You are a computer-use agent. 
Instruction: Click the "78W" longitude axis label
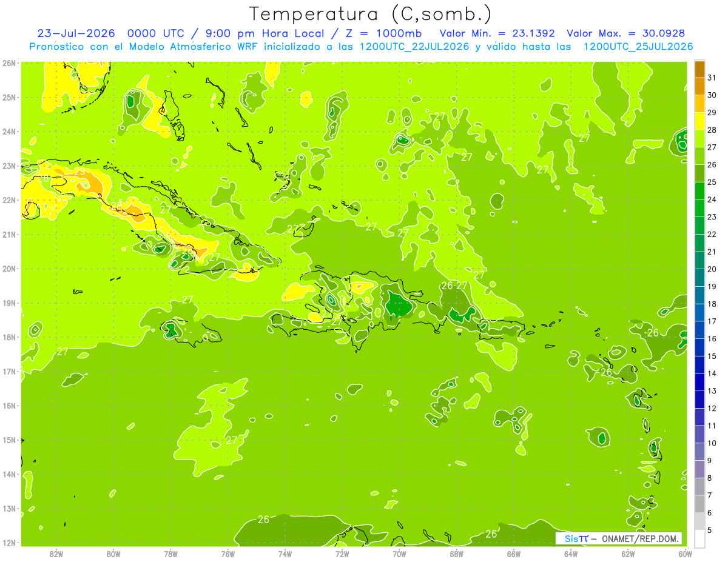pos(170,554)
